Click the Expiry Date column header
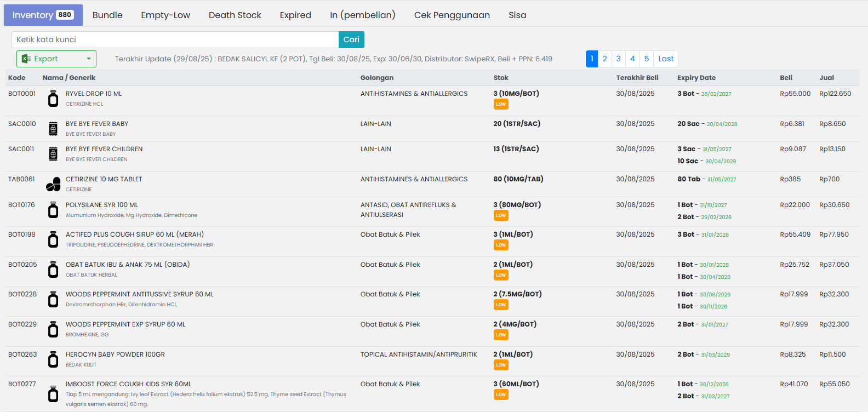The width and height of the screenshot is (868, 412). (696, 78)
